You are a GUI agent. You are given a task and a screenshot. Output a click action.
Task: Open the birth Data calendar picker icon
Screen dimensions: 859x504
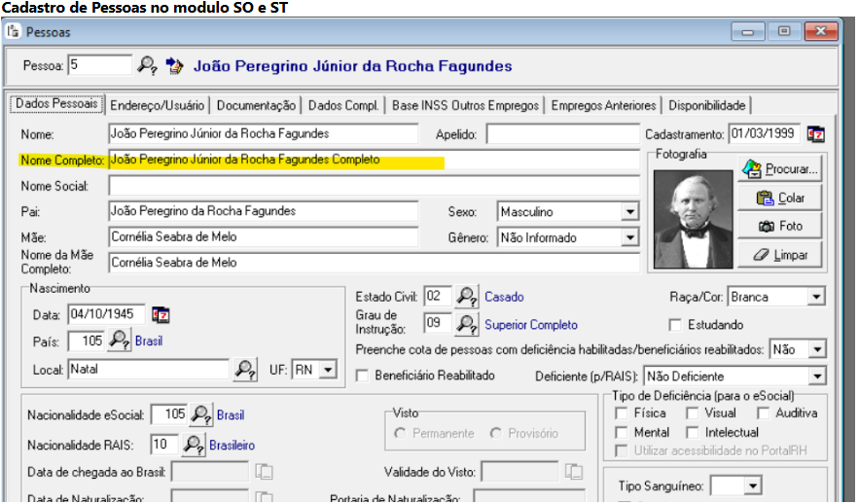[161, 314]
